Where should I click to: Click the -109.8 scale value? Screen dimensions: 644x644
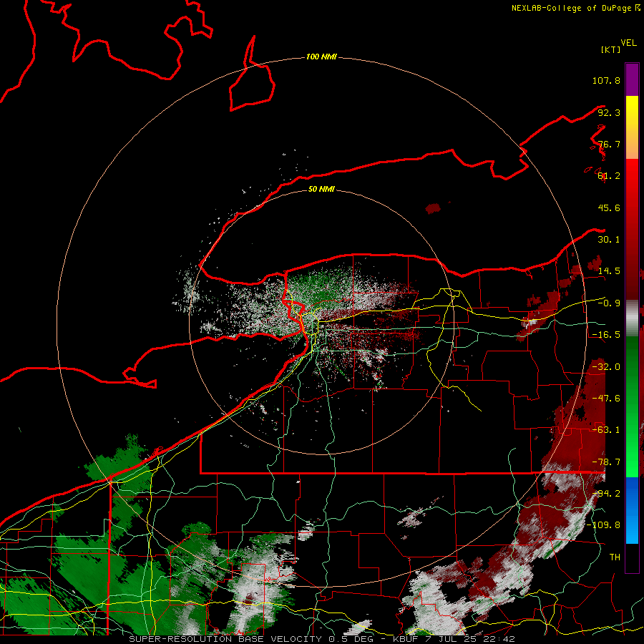tap(603, 525)
